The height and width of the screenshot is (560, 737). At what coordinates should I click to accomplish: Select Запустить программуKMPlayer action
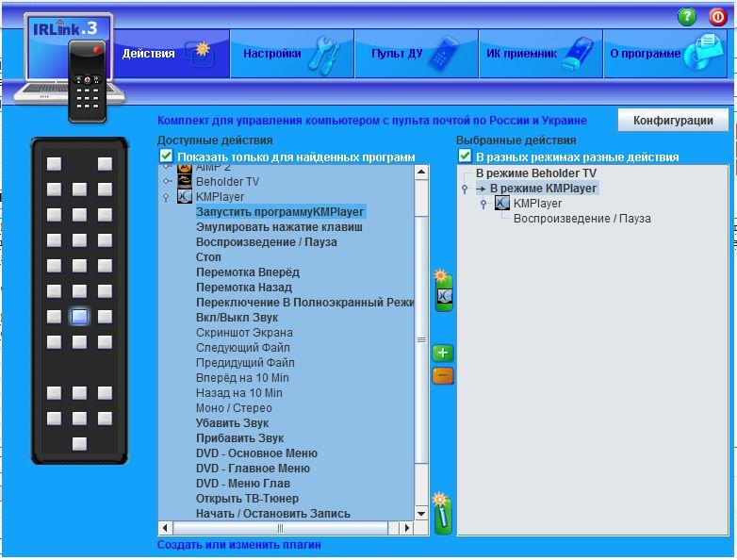[x=280, y=212]
